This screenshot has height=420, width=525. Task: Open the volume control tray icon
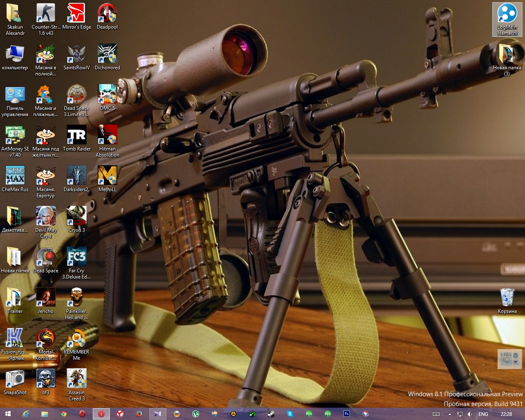click(470, 414)
